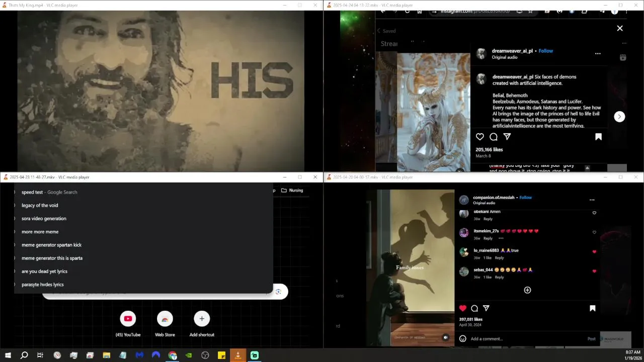This screenshot has height=362, width=644.
Task: Open OBS Studio from taskbar
Action: (x=205, y=355)
